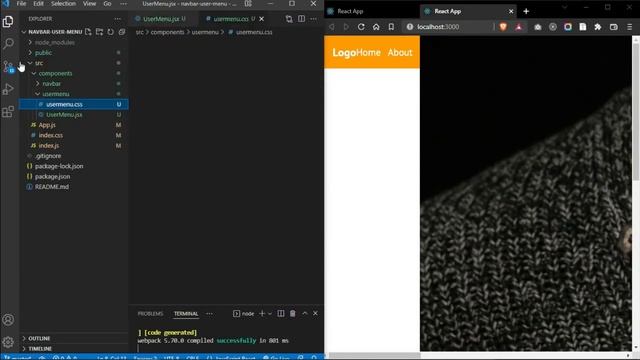640x360 pixels.
Task: Open Explorer views and more actions
Action: click(118, 19)
